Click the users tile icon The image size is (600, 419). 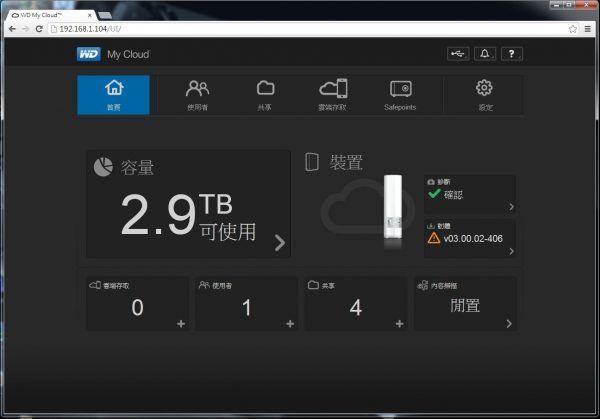tap(204, 285)
